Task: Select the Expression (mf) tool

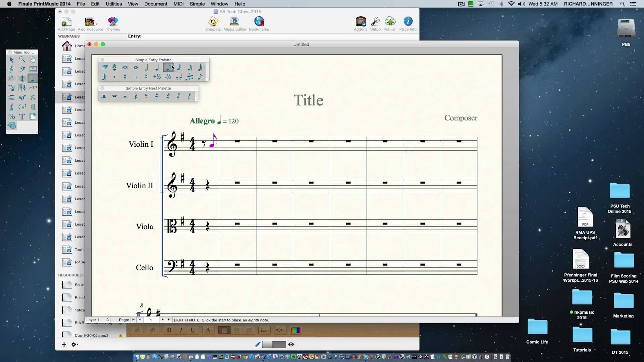Action: [22, 97]
